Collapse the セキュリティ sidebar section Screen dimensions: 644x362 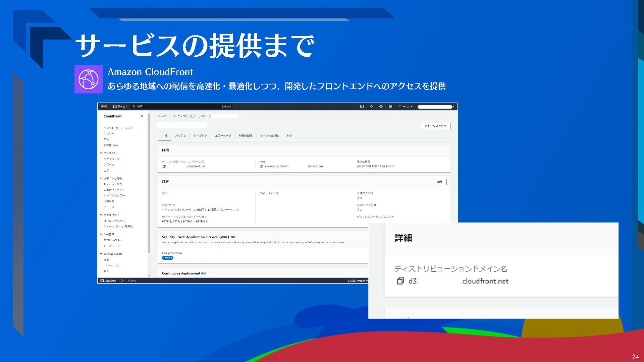point(101,215)
